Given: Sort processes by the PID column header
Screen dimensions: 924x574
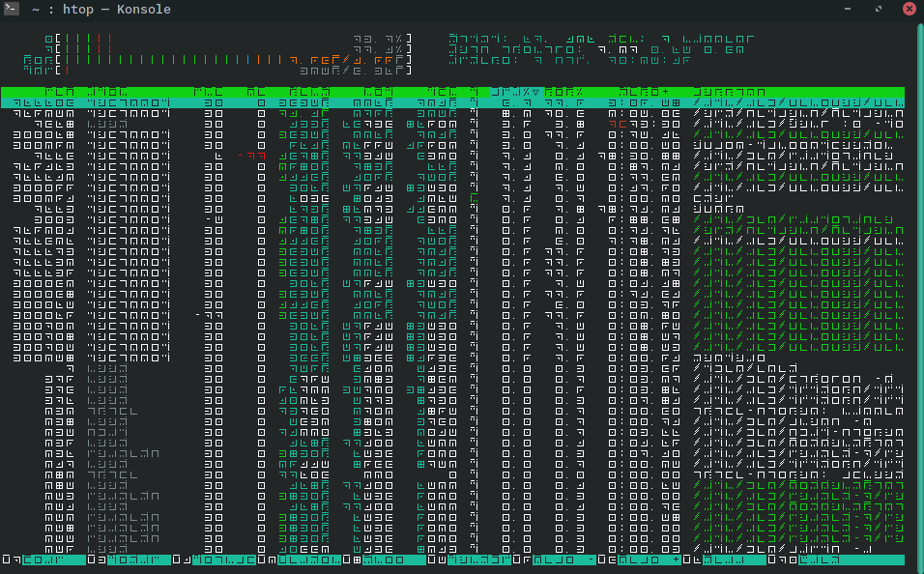Looking at the screenshot, I should tap(60, 91).
